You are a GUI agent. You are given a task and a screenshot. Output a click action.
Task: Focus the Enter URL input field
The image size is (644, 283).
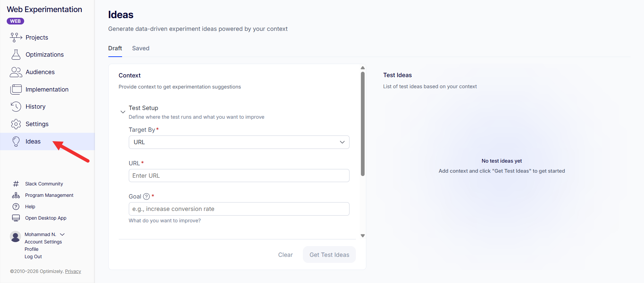pyautogui.click(x=239, y=176)
